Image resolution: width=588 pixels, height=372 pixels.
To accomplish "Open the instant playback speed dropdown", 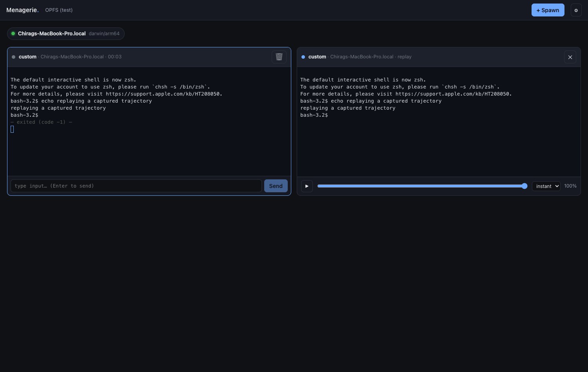I will tap(546, 186).
